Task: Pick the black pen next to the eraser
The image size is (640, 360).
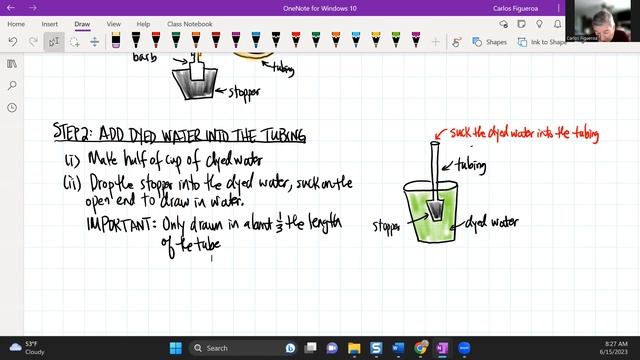Action: tap(136, 40)
